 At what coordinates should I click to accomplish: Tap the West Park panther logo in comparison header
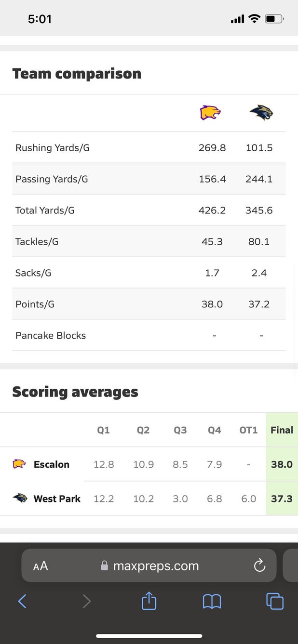(261, 113)
